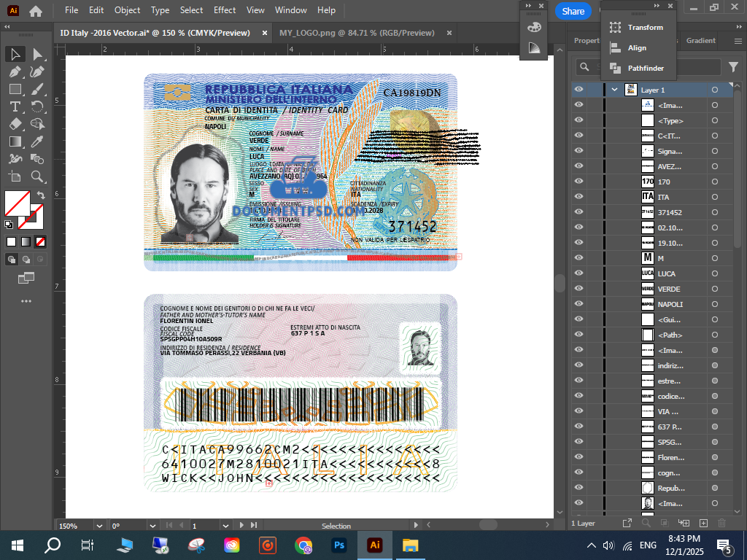The height and width of the screenshot is (560, 747).
Task: Select the Artboard tool
Action: tap(15, 176)
